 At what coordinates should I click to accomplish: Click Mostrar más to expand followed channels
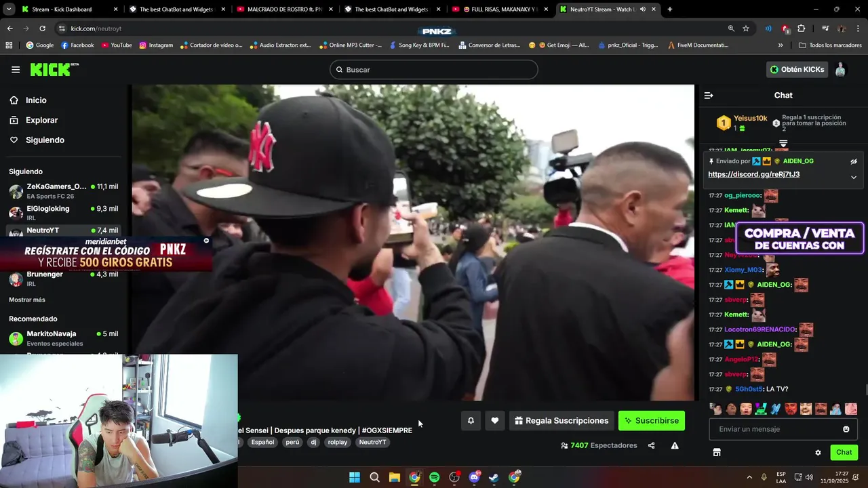pos(27,300)
